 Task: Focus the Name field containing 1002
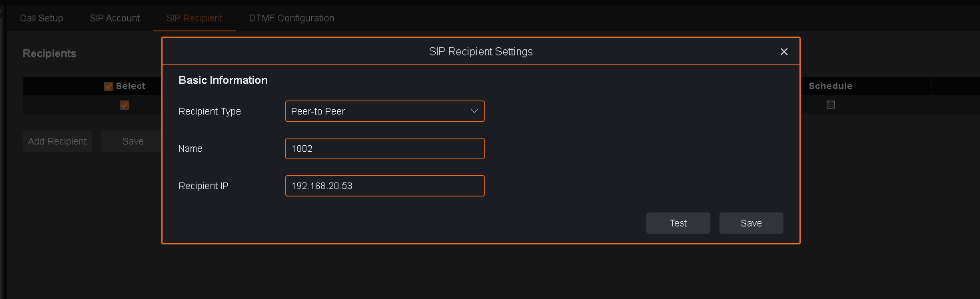coord(384,149)
